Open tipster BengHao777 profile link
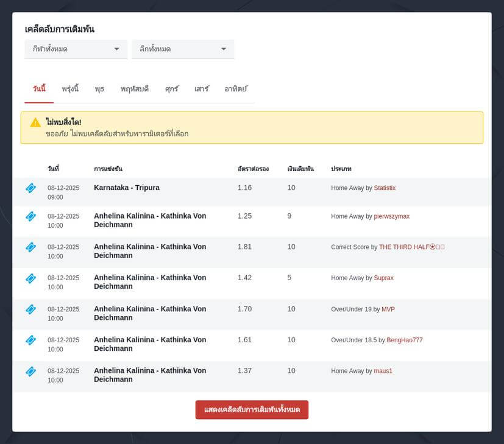This screenshot has height=444, width=504. pyautogui.click(x=404, y=340)
